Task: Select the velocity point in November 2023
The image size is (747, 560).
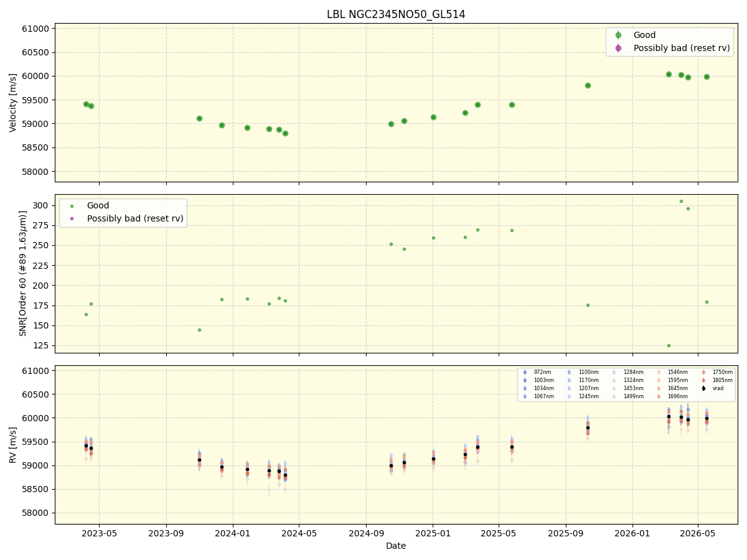Action: pos(199,118)
